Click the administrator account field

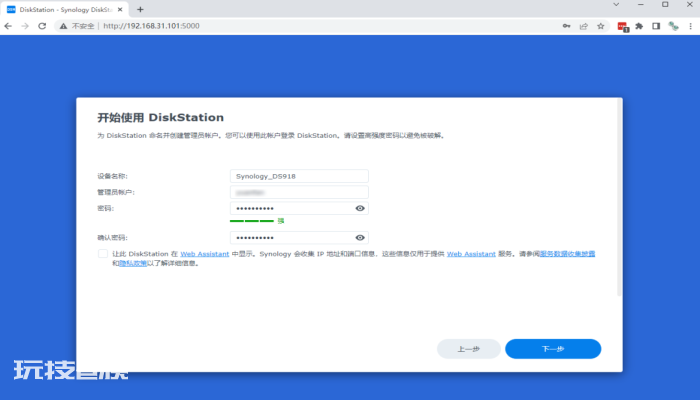[299, 192]
